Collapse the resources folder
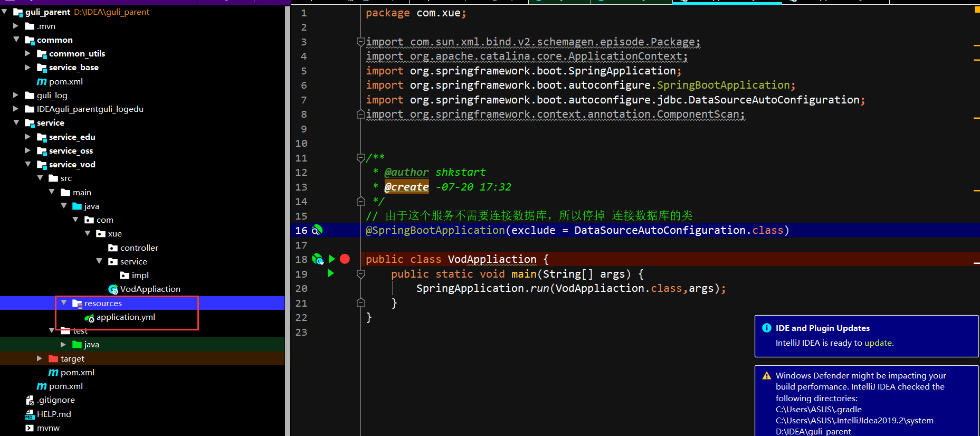The height and width of the screenshot is (436, 980). [x=64, y=302]
